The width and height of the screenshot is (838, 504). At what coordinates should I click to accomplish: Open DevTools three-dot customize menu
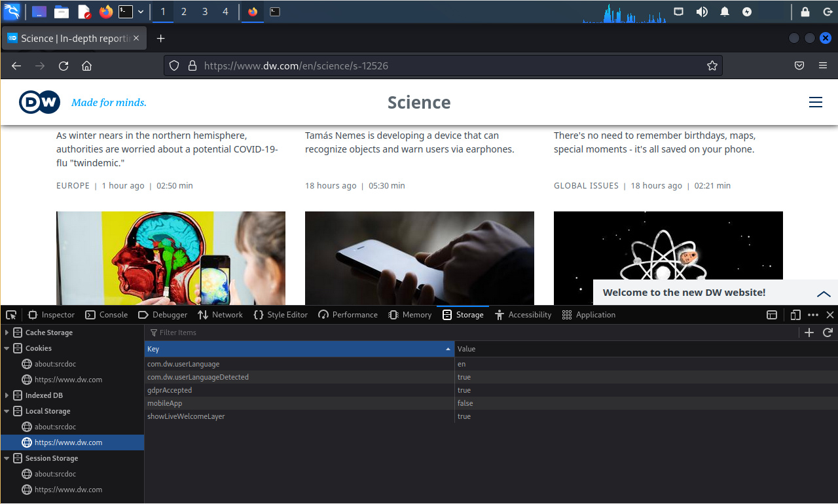(x=813, y=315)
